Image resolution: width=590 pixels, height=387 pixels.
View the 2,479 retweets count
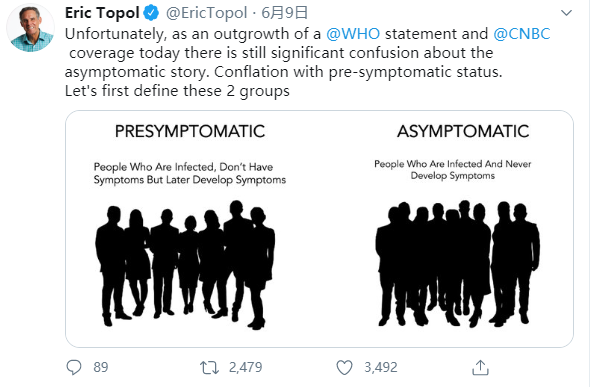tap(245, 367)
